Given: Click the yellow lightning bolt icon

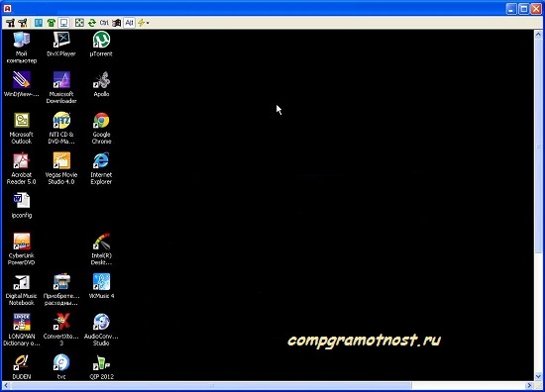Looking at the screenshot, I should pyautogui.click(x=141, y=23).
